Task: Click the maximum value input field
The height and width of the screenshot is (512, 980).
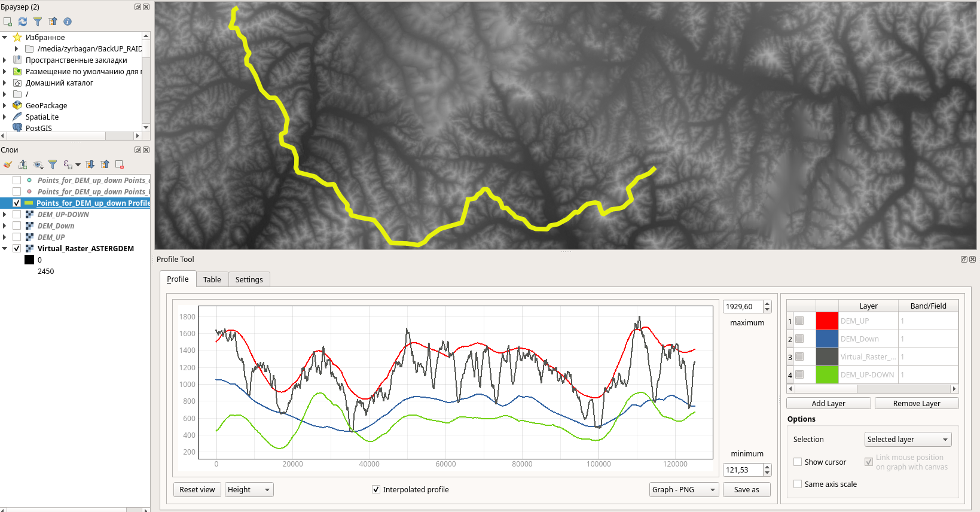Action: coord(742,307)
